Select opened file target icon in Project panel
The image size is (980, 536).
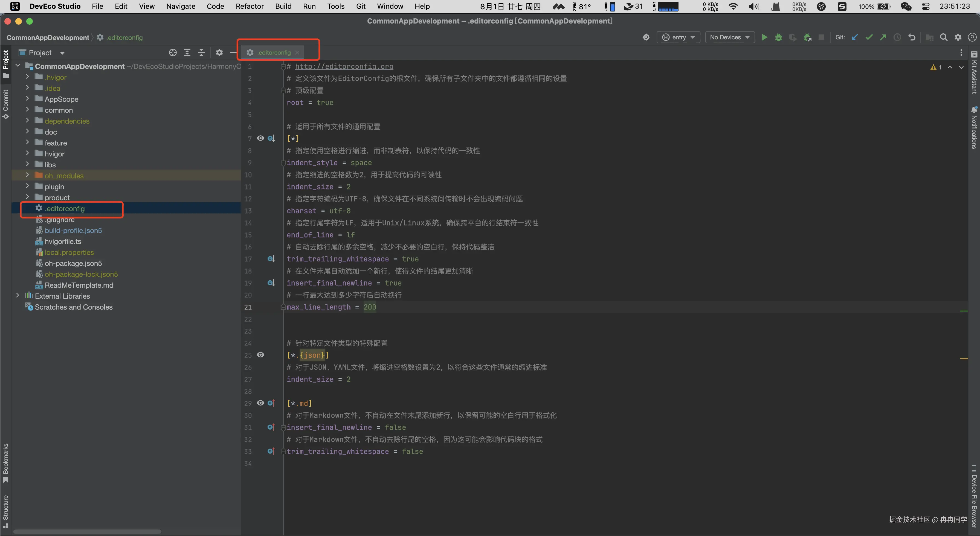tap(173, 53)
